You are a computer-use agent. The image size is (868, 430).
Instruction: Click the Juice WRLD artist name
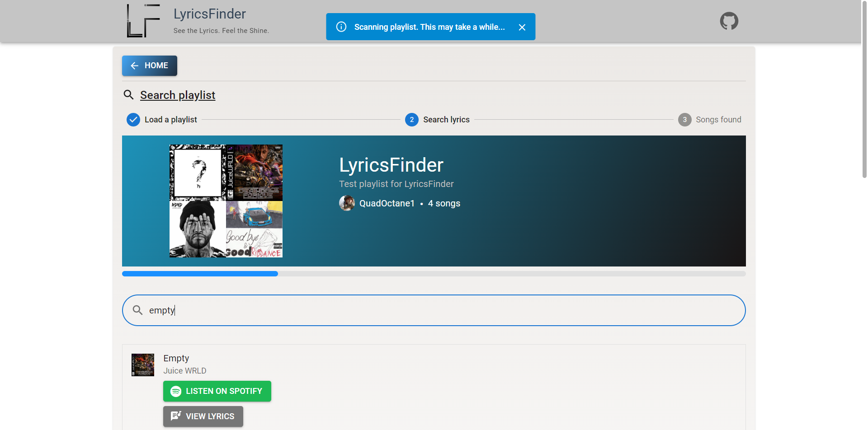tap(185, 371)
